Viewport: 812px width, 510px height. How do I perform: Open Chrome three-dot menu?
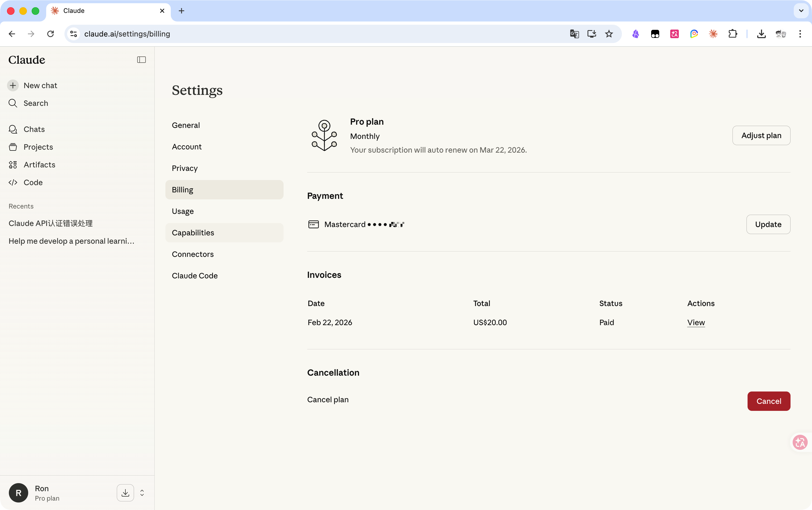800,34
